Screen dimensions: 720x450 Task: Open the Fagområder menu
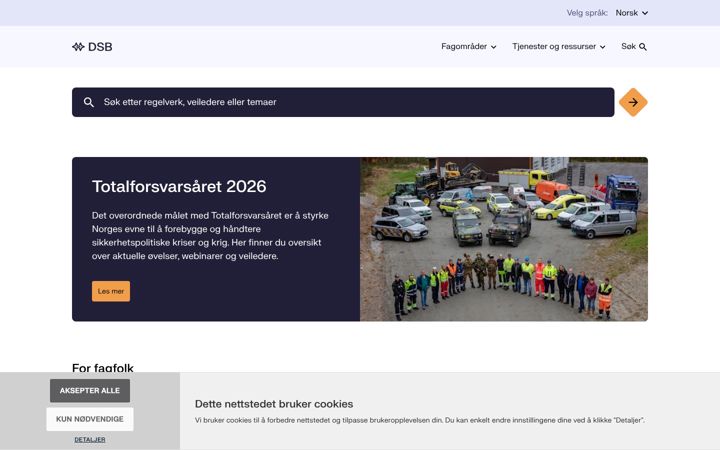point(469,46)
